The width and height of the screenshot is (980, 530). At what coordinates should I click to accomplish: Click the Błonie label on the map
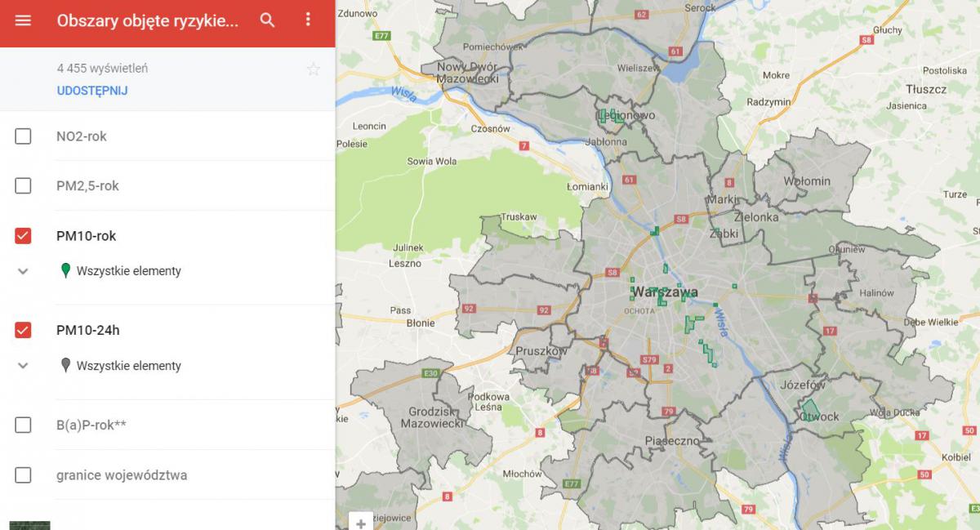click(421, 323)
